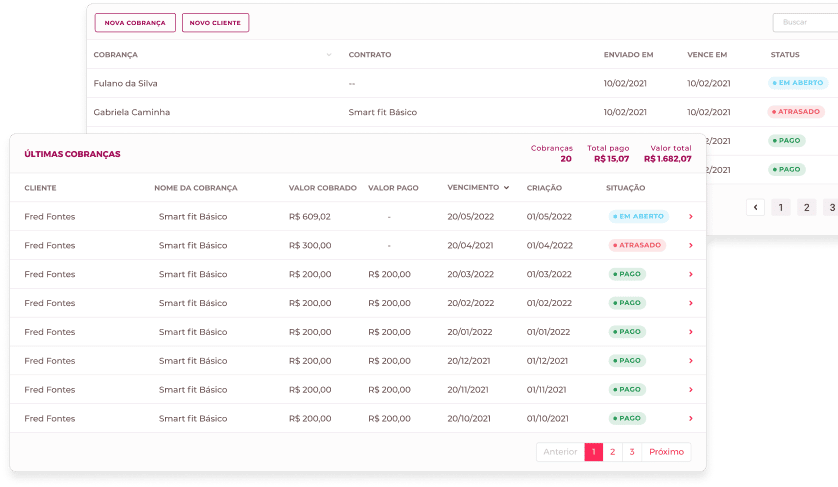Viewport: 838px width, 487px height.
Task: Click Nome da Cobrança column header
Action: click(196, 188)
